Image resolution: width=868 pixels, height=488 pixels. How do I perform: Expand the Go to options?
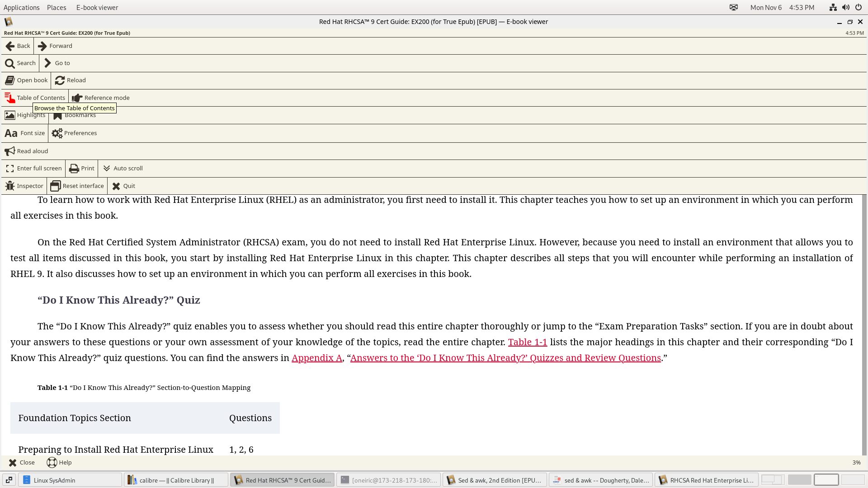57,63
